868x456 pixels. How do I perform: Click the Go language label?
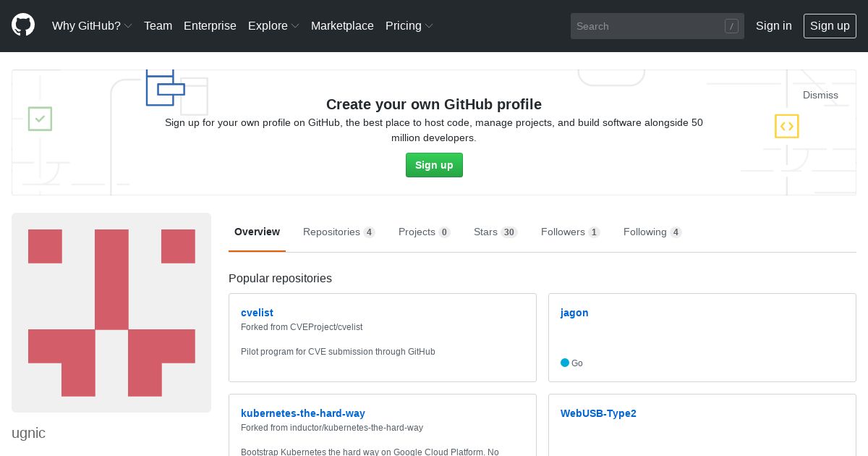pos(577,363)
